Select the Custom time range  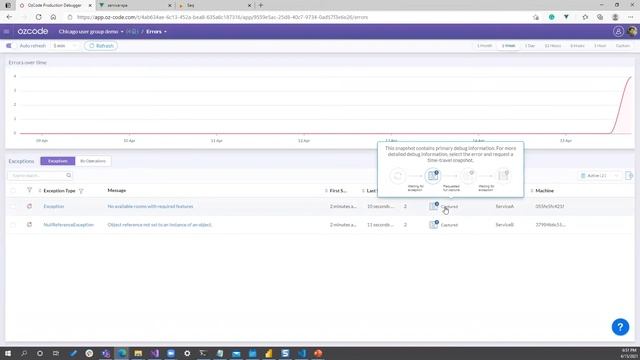click(623, 46)
